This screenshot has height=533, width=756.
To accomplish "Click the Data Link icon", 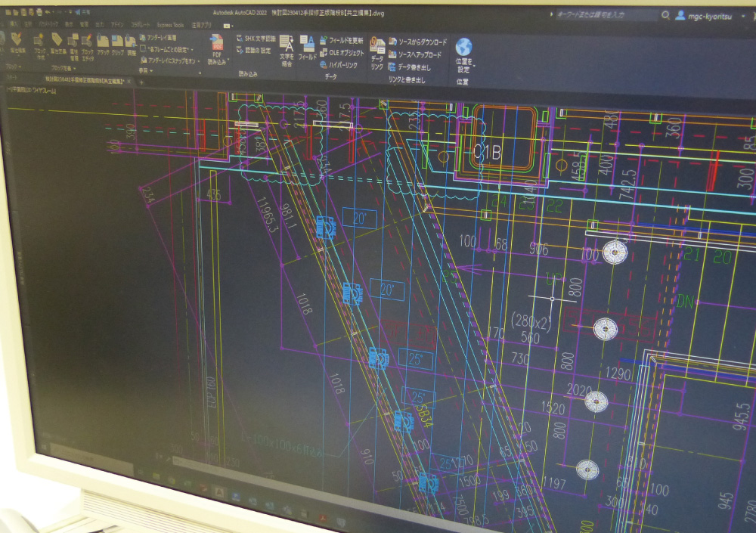I will click(x=377, y=48).
